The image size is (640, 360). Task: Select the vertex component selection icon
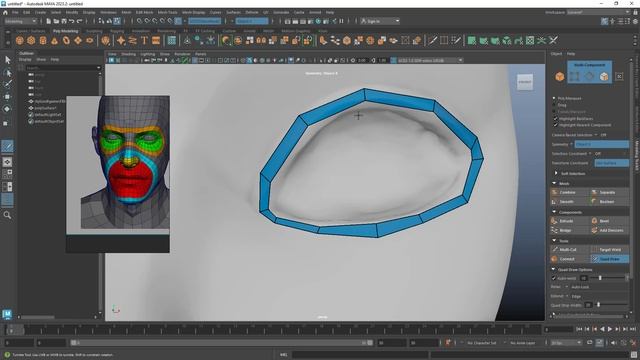[575, 76]
